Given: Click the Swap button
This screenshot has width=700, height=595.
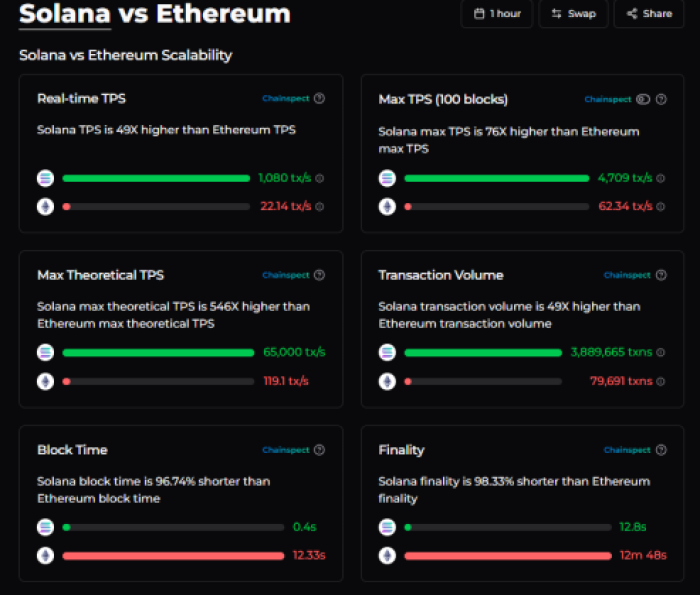Looking at the screenshot, I should coord(573,14).
